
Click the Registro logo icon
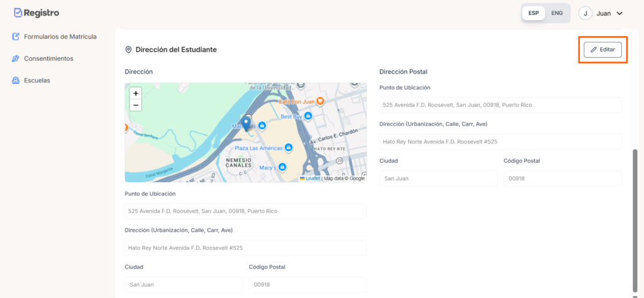[x=18, y=13]
